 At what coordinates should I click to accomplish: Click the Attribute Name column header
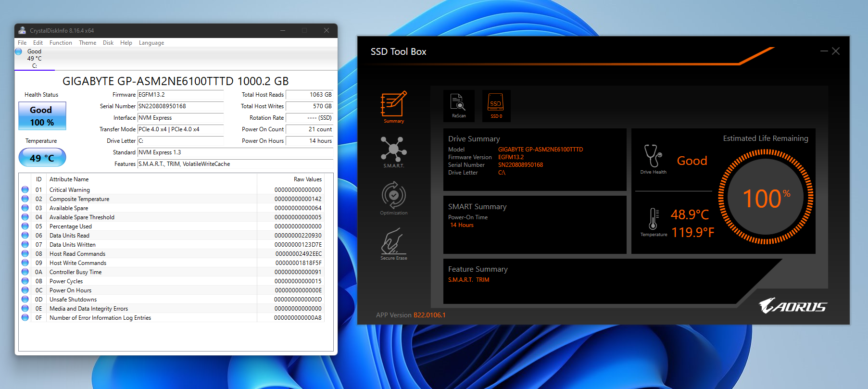[69, 179]
